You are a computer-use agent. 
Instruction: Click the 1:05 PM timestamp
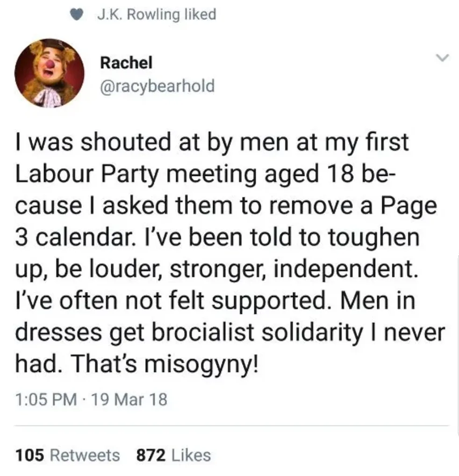(46, 399)
